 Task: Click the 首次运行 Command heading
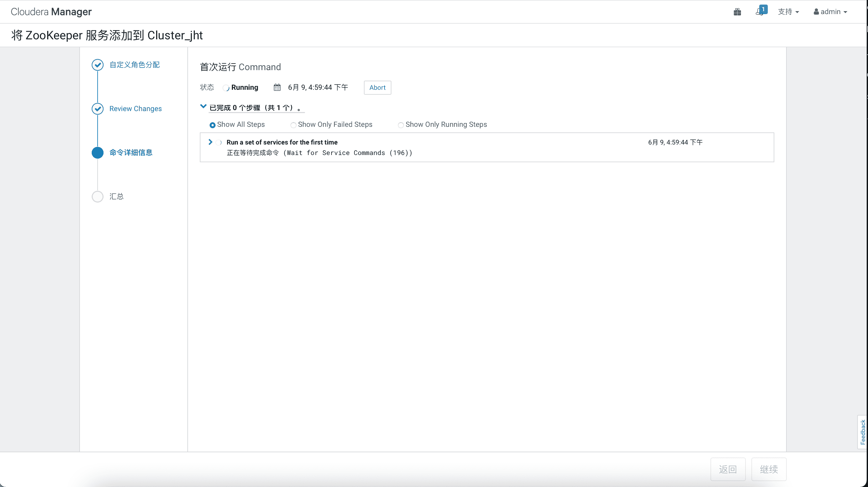tap(240, 67)
